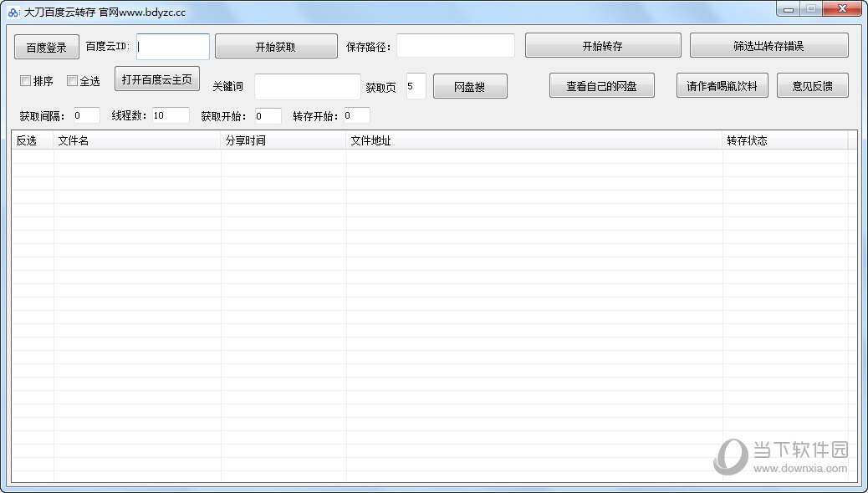Open 查看自己的网盘 button
This screenshot has width=868, height=493.
(x=602, y=86)
